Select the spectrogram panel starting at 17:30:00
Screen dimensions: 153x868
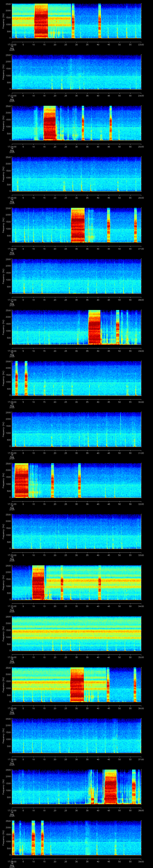76,429
